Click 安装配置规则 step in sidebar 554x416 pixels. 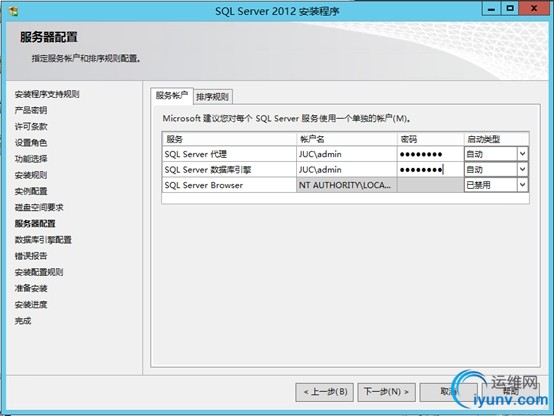[39, 272]
